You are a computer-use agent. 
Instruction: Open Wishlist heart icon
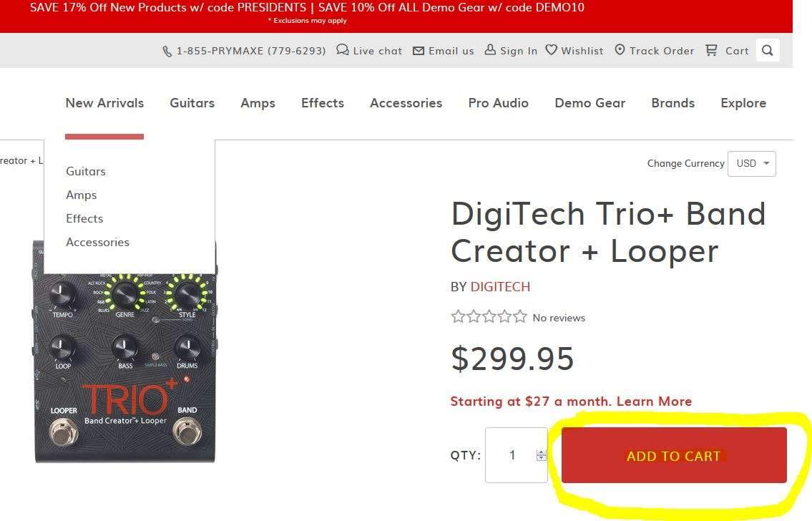tap(552, 49)
